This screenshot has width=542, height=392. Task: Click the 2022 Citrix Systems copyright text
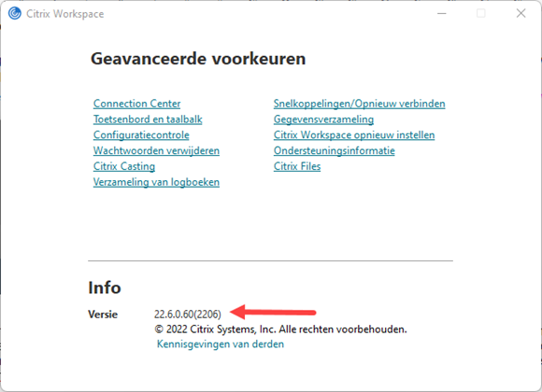click(x=280, y=329)
